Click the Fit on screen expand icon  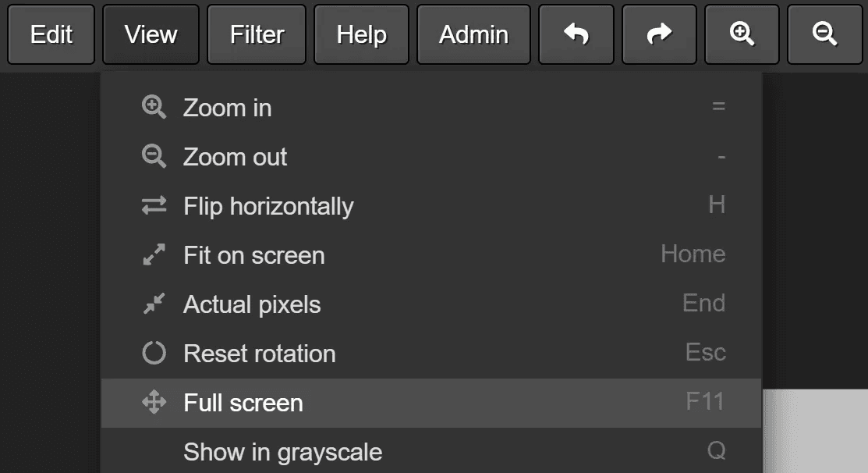[154, 255]
